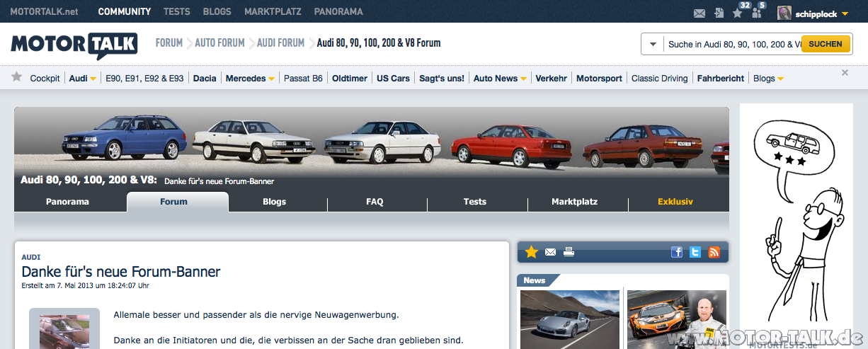Image resolution: width=868 pixels, height=349 pixels.
Task: Open the Fahrbericht bookmark
Action: (721, 79)
